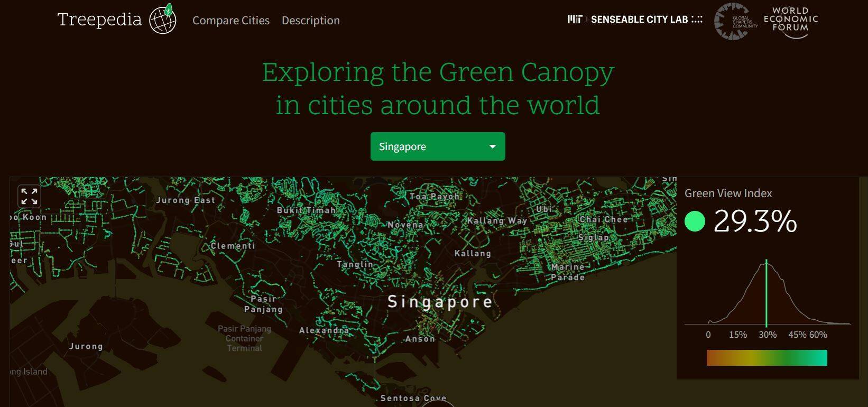This screenshot has width=868, height=407.
Task: Click the "15%" histogram axis label
Action: tap(738, 335)
